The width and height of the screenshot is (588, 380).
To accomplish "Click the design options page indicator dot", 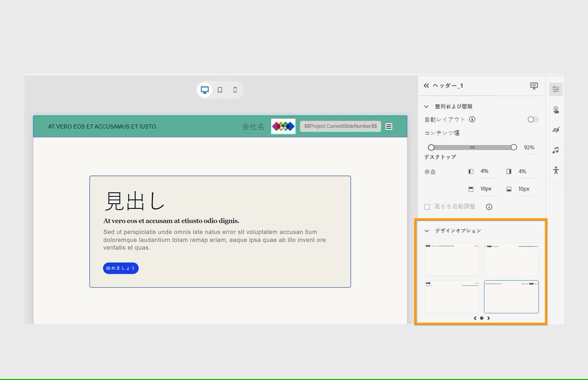I will (x=482, y=318).
